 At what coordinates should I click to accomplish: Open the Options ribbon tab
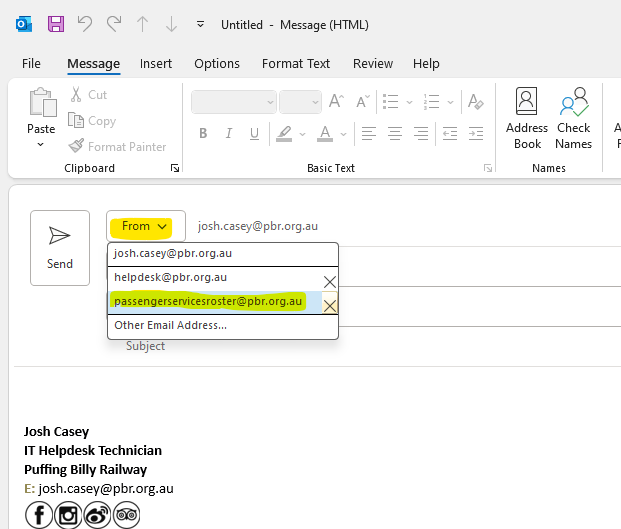point(217,64)
